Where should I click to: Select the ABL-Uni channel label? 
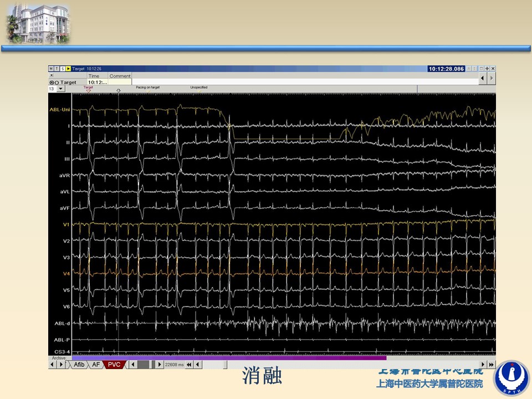coord(60,110)
